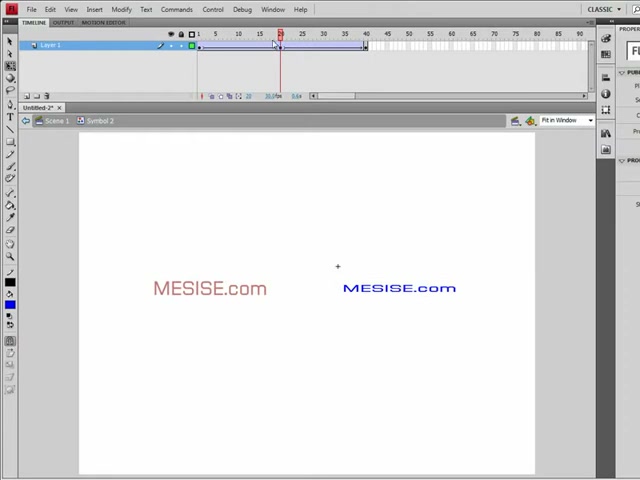
Task: Toggle Center Frame button in timeline
Action: coord(202,96)
